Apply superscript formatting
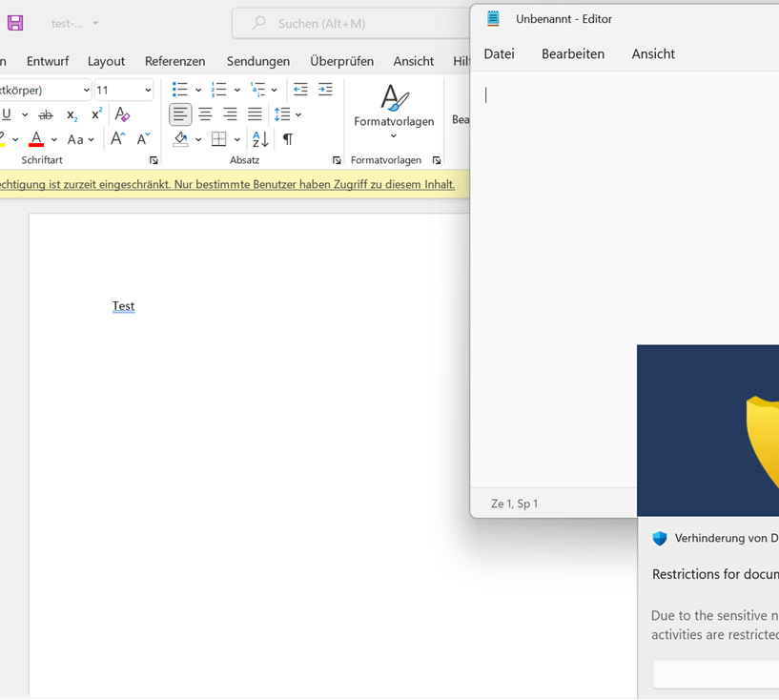This screenshot has width=779, height=700. (97, 113)
